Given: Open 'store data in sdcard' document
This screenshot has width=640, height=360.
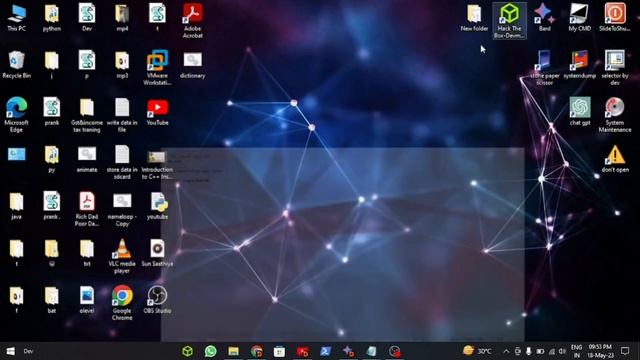Looking at the screenshot, I should pos(122,162).
